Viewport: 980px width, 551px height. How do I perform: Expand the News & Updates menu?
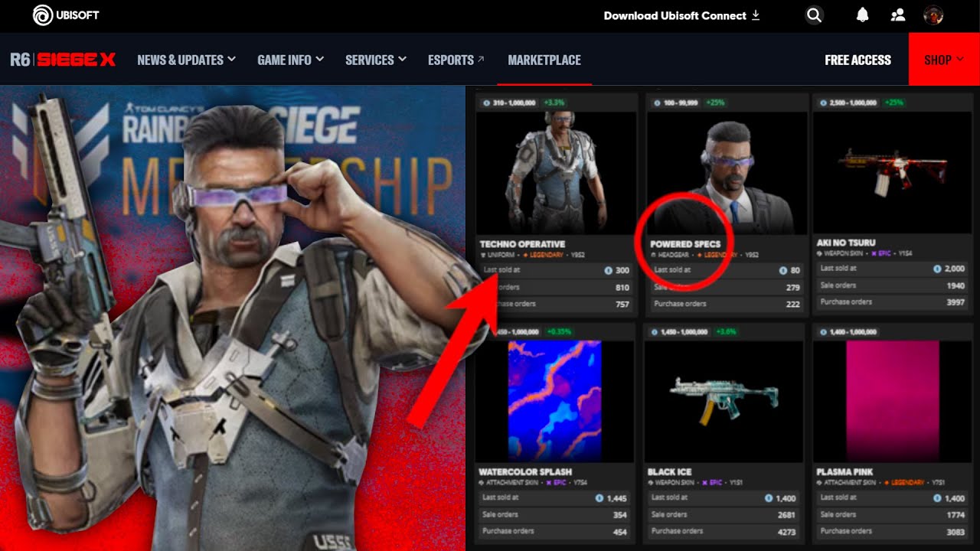(x=186, y=60)
